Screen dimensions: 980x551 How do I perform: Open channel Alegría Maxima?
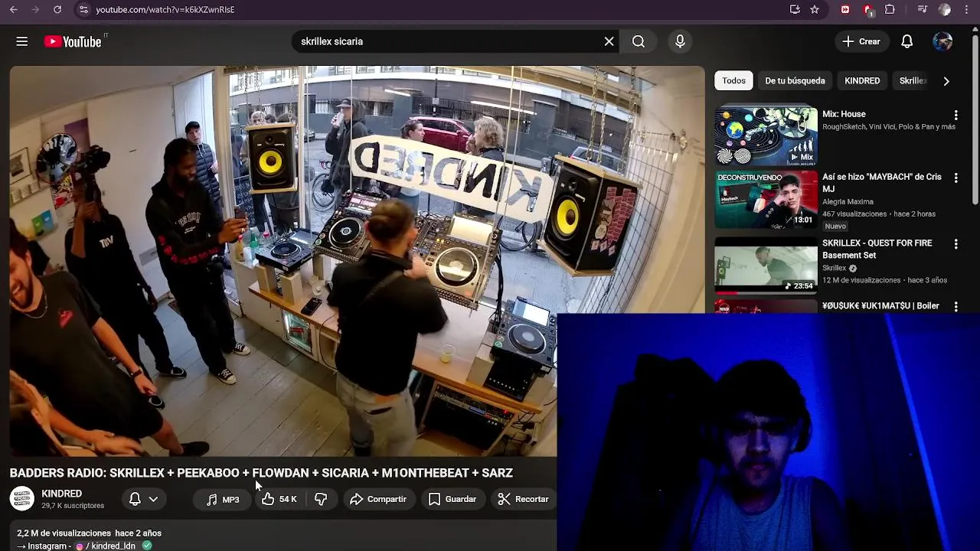point(848,202)
